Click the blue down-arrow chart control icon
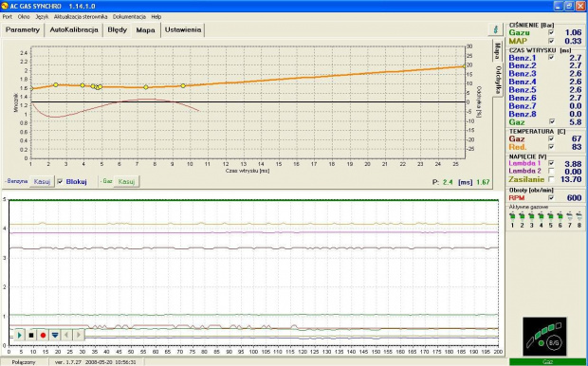588x366 pixels. (55, 335)
